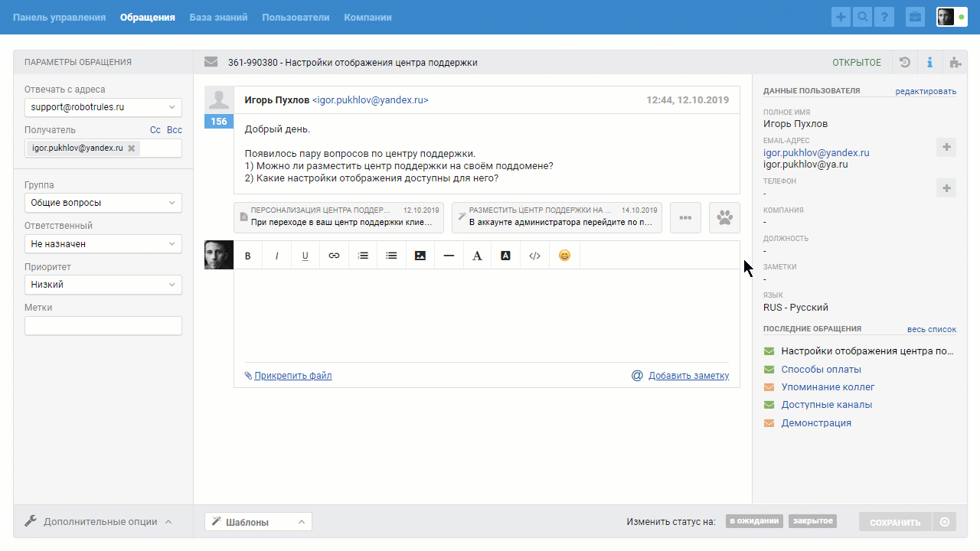The image size is (980, 551).
Task: Open recent ticket 'Демонстрация'
Action: pos(816,423)
